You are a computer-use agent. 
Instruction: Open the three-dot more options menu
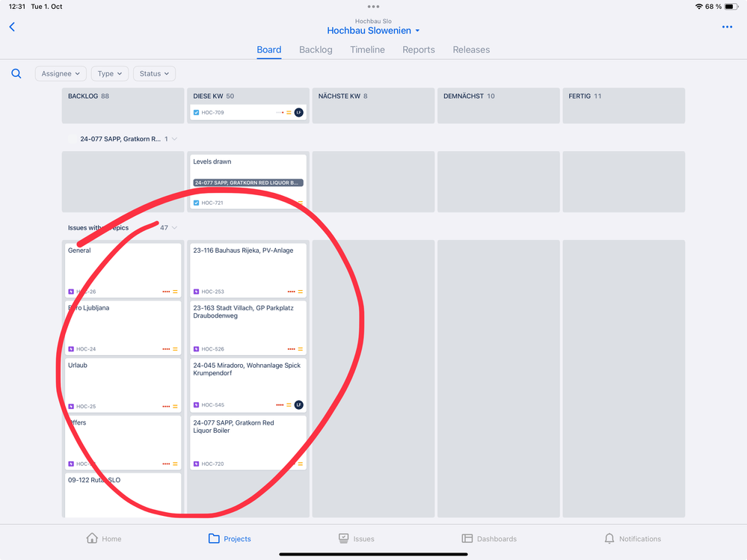[x=727, y=27]
